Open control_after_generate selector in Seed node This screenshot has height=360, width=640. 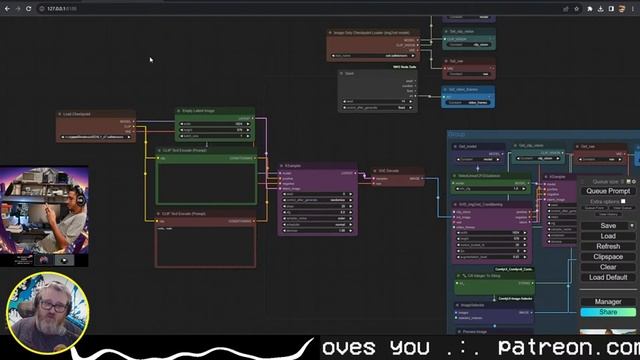tap(378, 108)
